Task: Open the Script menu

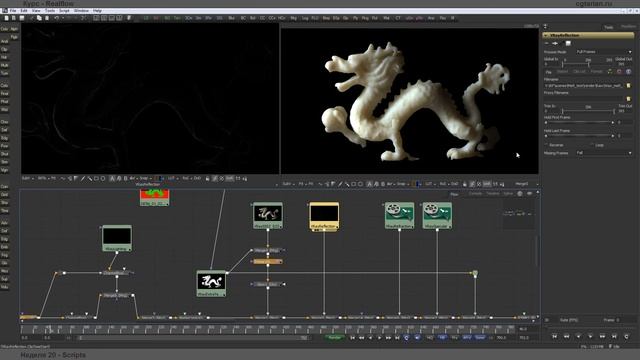Action: 64,11
